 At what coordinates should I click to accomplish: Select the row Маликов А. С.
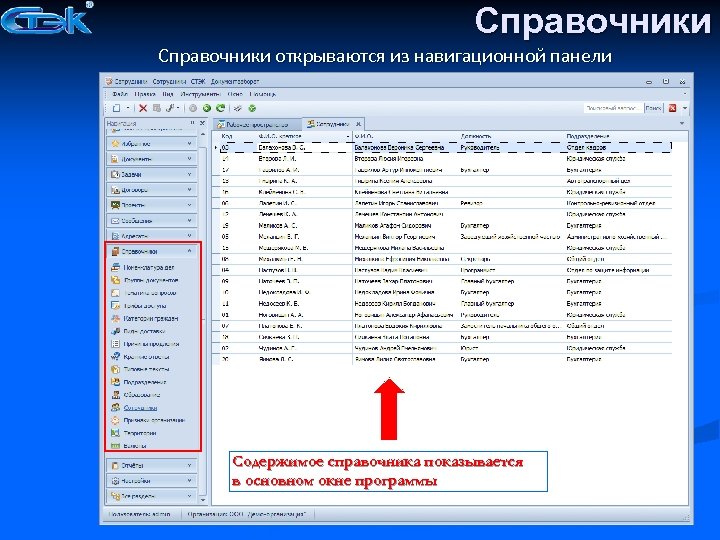[x=444, y=226]
